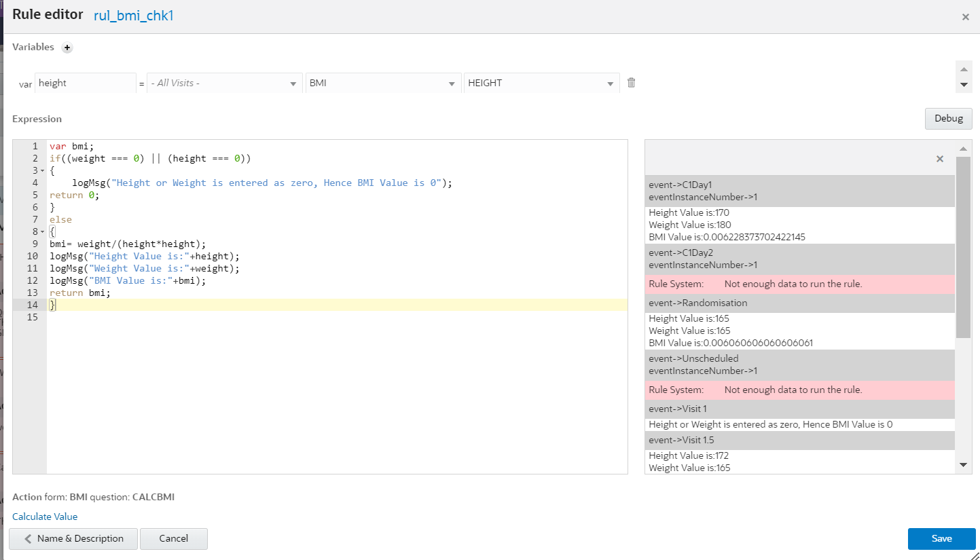
Task: Open the Calculate Value link
Action: click(x=45, y=517)
